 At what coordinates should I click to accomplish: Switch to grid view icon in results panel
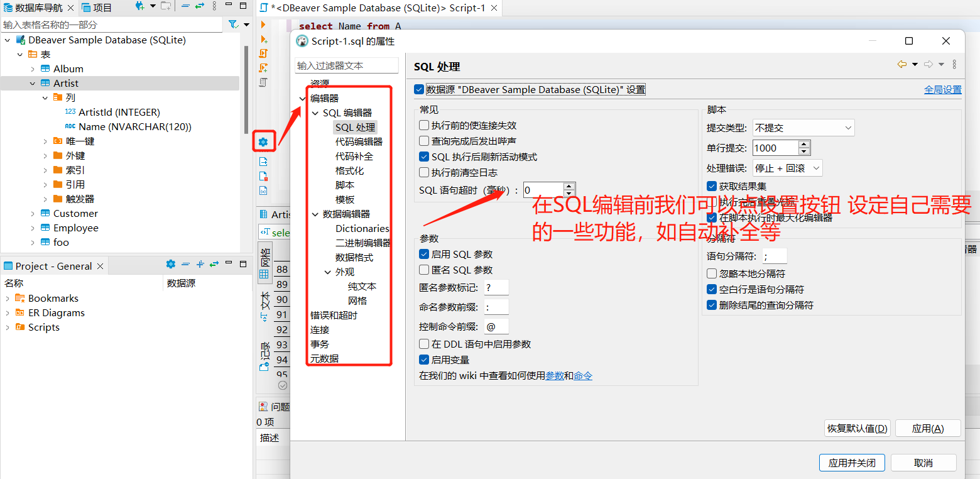pyautogui.click(x=264, y=274)
